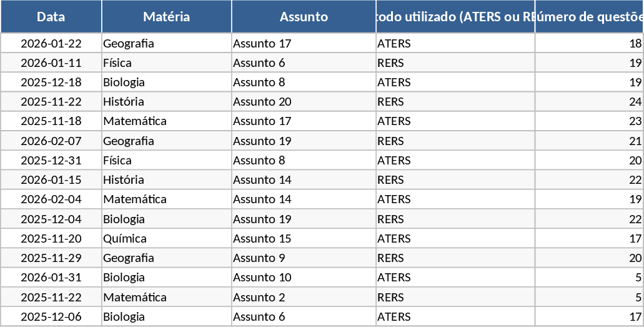Click the Data column header
The width and height of the screenshot is (644, 327).
click(51, 17)
